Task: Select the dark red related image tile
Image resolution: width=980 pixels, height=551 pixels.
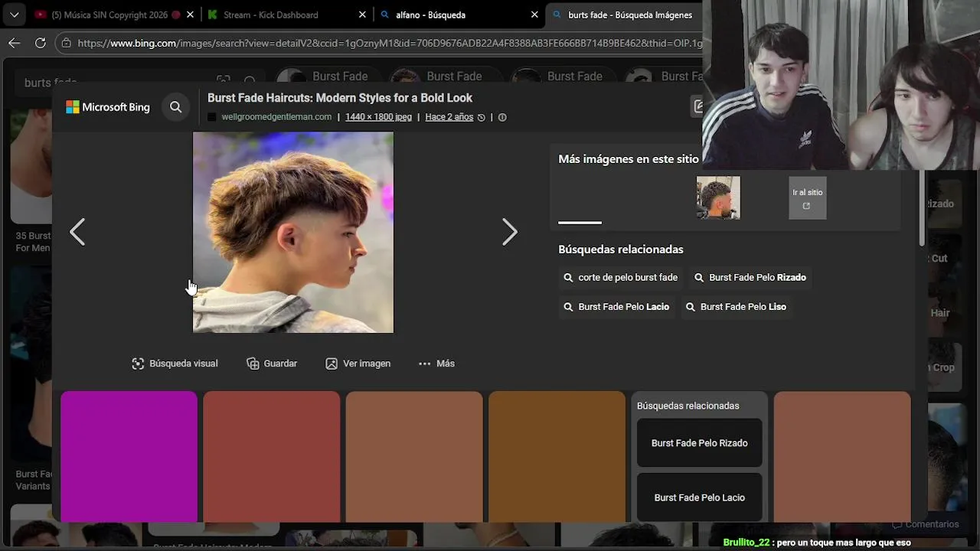Action: [272, 457]
